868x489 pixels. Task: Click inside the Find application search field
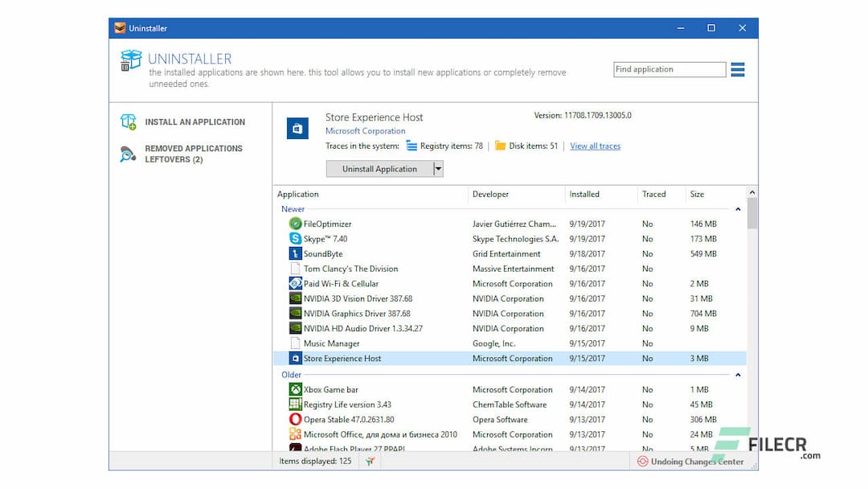669,69
